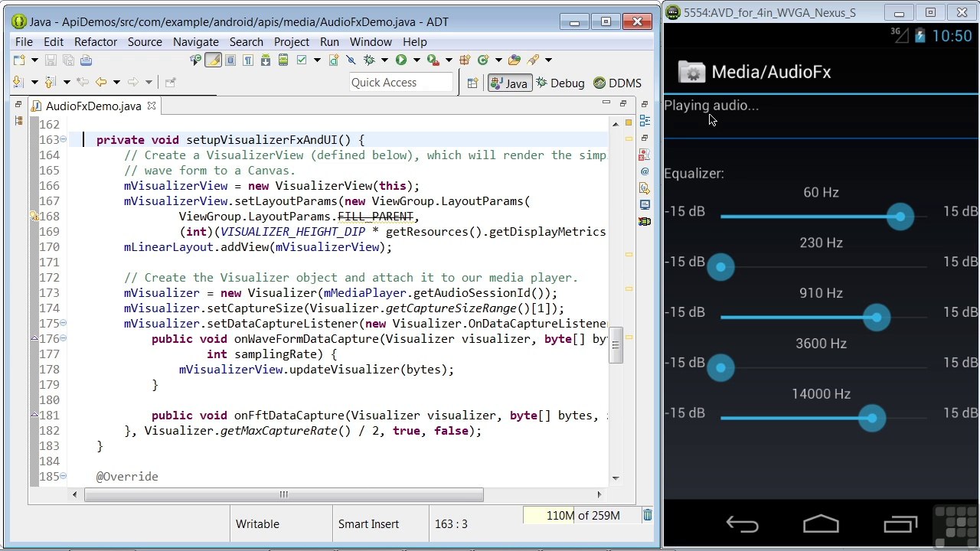Click the 910 Hz equalizer slider thumb

point(877,318)
